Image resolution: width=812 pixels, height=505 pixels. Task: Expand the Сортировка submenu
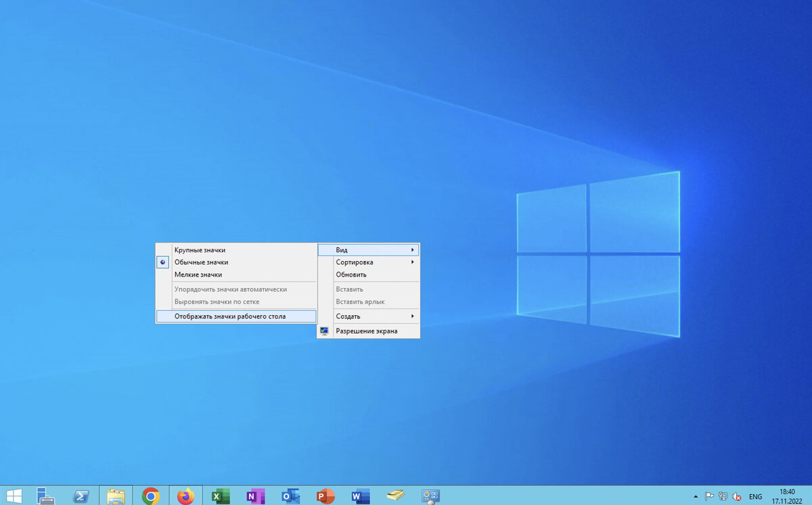click(x=369, y=262)
